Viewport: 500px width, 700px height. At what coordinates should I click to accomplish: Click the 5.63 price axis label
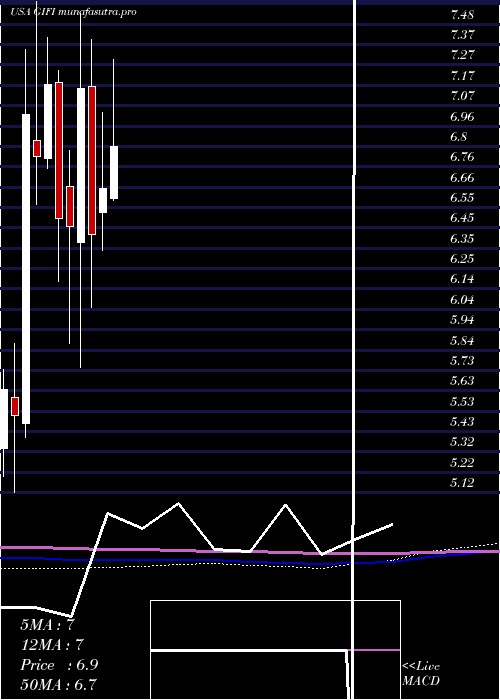462,381
